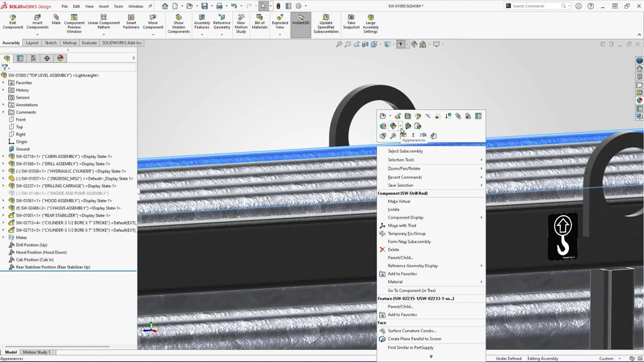Open the Appearances dropdown arrow in the context toolbar

tap(400, 126)
